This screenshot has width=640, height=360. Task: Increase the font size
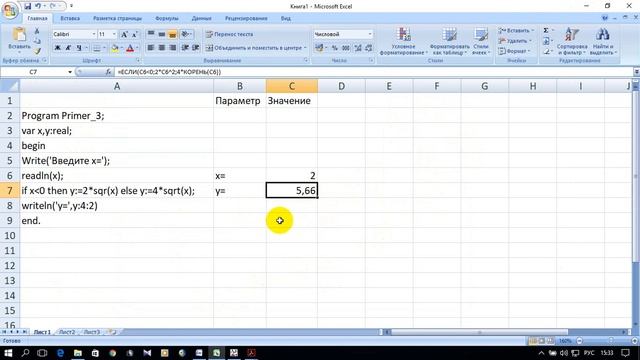pos(124,34)
